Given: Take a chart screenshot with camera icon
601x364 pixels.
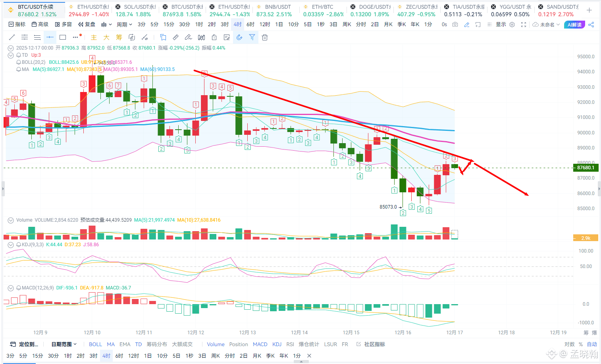Looking at the screenshot, I should click(455, 25).
